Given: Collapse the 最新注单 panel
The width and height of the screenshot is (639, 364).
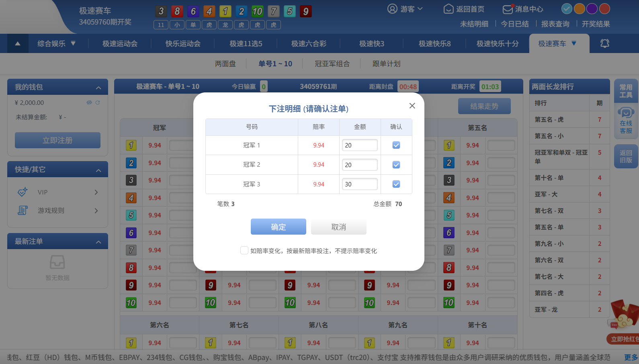Looking at the screenshot, I should (98, 242).
